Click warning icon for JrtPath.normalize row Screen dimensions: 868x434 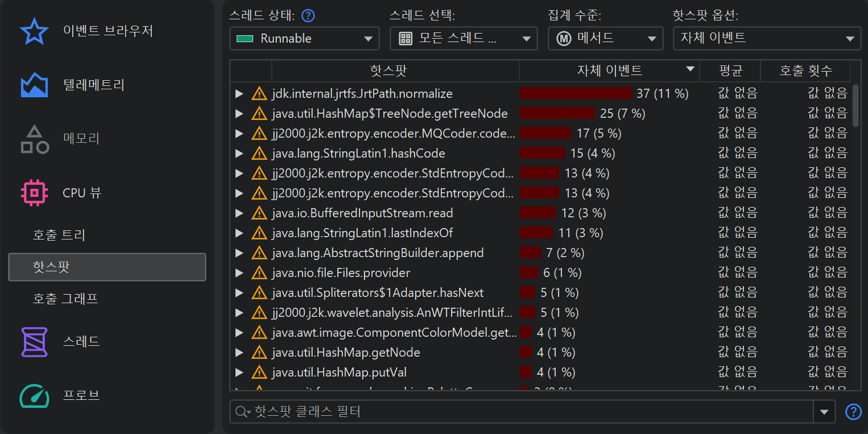click(x=259, y=94)
